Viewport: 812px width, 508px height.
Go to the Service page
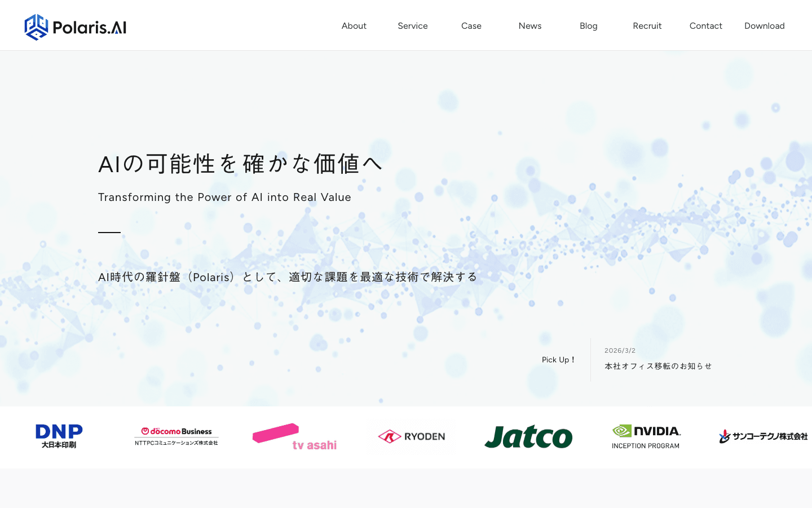(x=413, y=26)
